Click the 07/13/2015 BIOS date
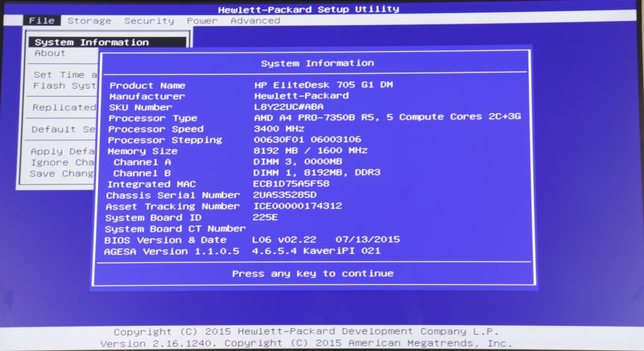Viewport: 644px width, 351px height. [367, 239]
